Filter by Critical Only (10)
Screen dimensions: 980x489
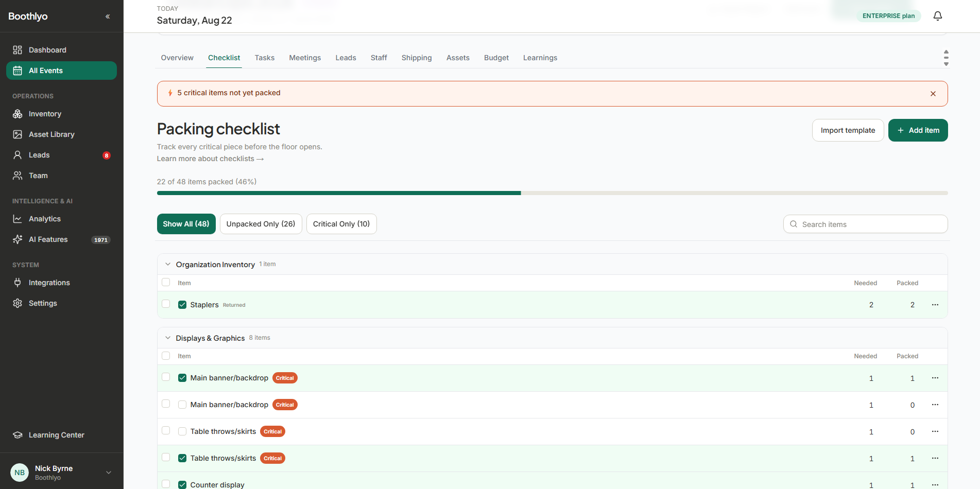(x=341, y=224)
